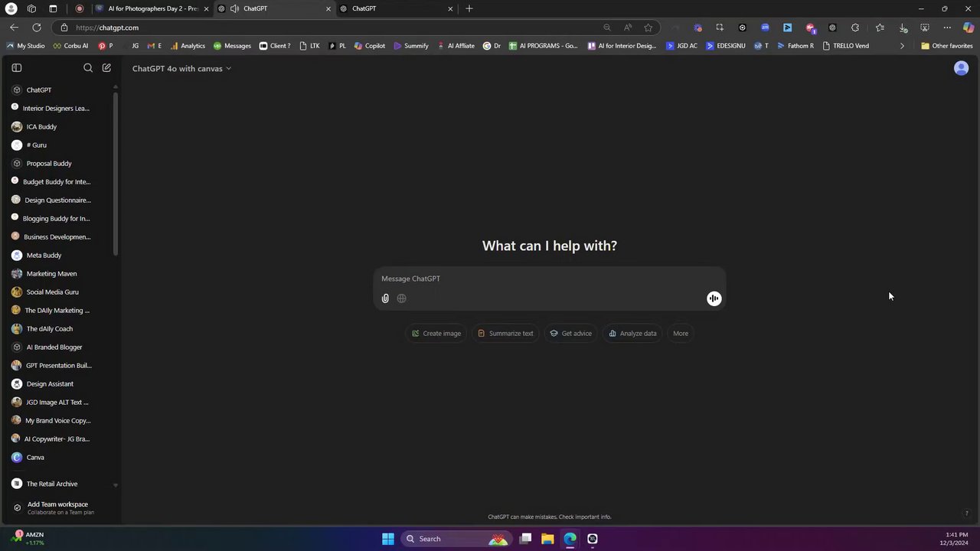The width and height of the screenshot is (980, 551).
Task: Open browser Downloads icon
Action: (903, 28)
